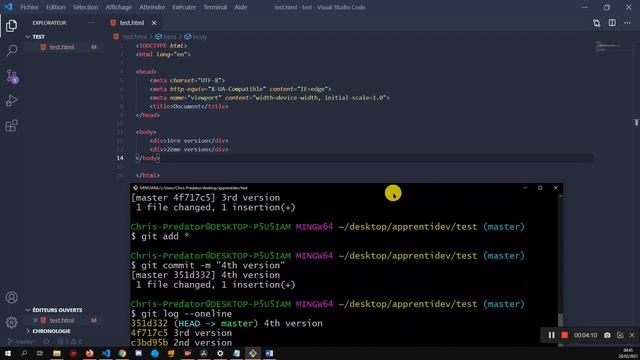Open the Extensions view
640x360 pixels.
[11, 125]
